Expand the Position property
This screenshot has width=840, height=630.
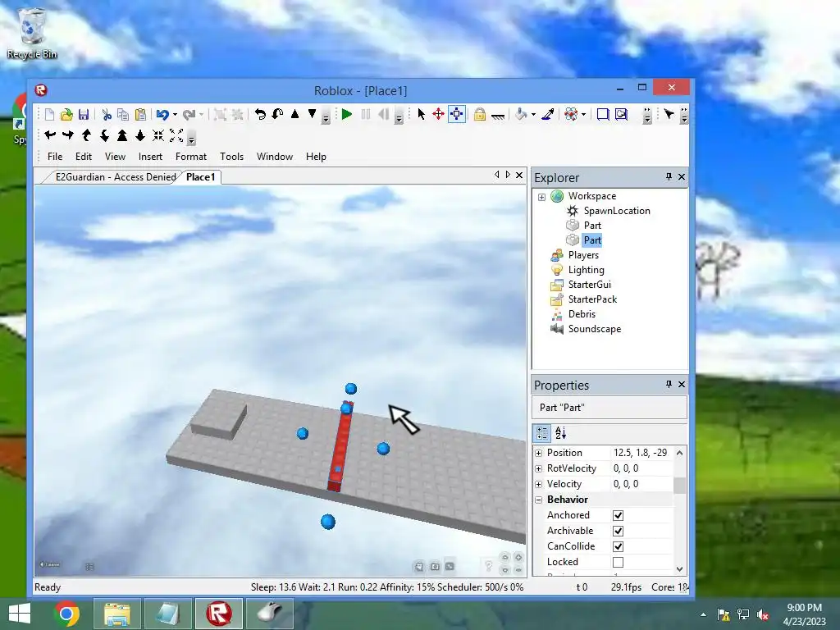pos(538,453)
